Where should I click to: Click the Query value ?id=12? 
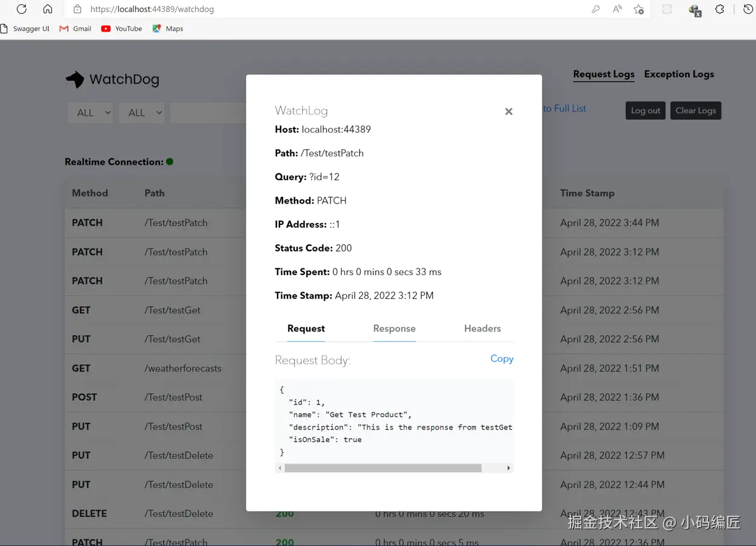tap(324, 177)
